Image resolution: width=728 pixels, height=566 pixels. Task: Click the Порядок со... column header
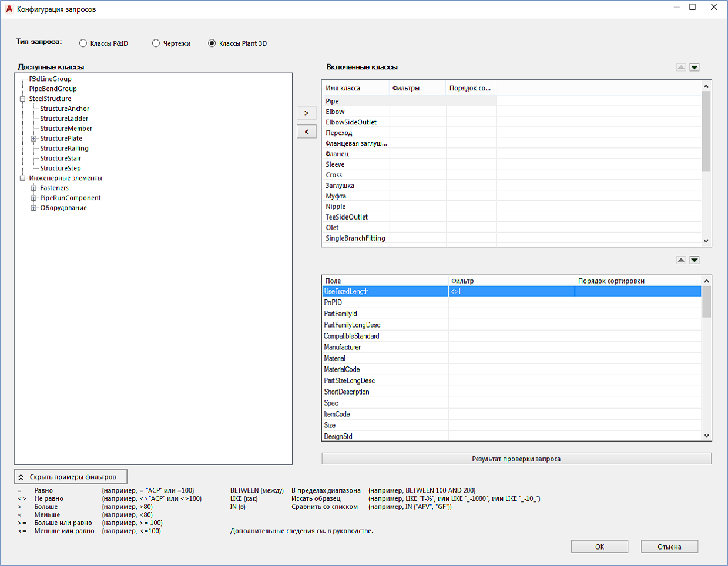pyautogui.click(x=471, y=88)
